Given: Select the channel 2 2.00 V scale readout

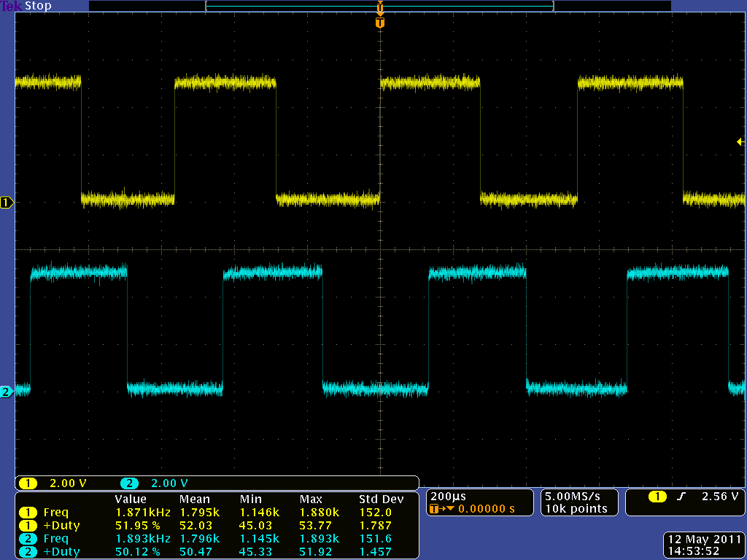Looking at the screenshot, I should point(169,483).
